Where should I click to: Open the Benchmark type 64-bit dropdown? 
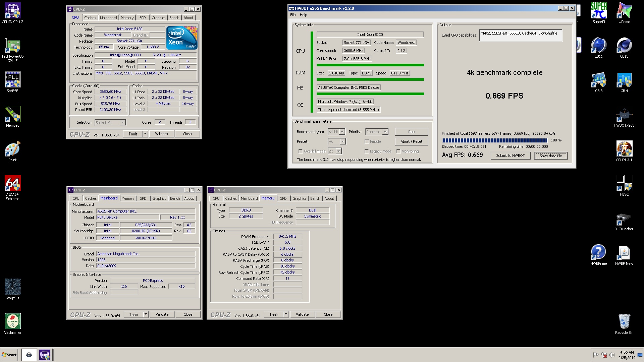click(336, 132)
